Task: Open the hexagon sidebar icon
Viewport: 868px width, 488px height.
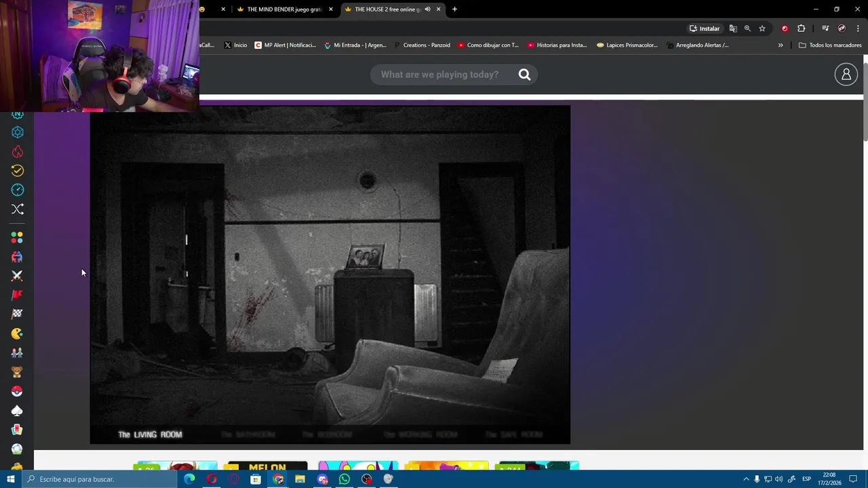Action: pyautogui.click(x=18, y=132)
